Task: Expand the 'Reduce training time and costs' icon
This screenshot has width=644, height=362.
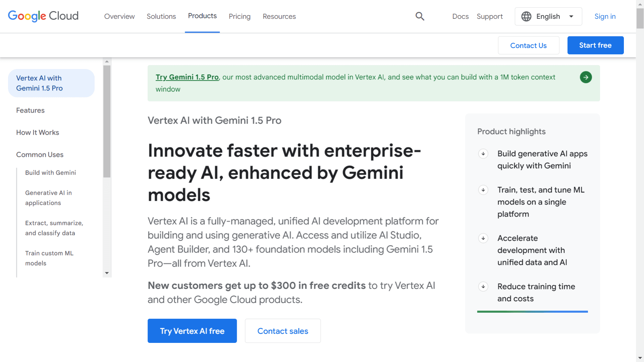Action: click(483, 287)
